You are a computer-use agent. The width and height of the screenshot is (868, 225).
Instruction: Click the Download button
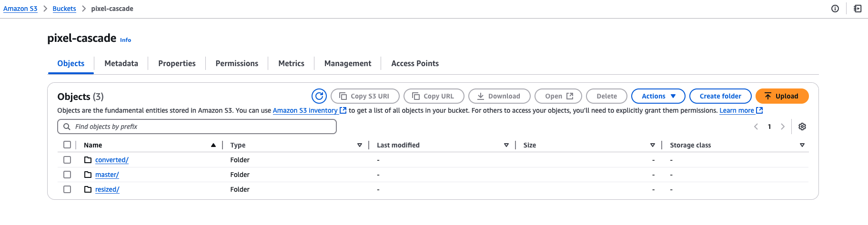pyautogui.click(x=499, y=96)
